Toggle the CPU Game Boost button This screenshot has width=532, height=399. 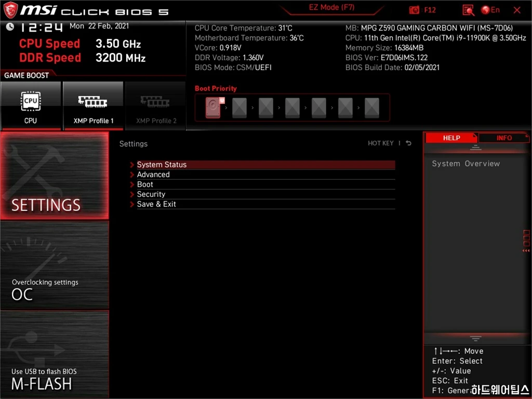(31, 105)
